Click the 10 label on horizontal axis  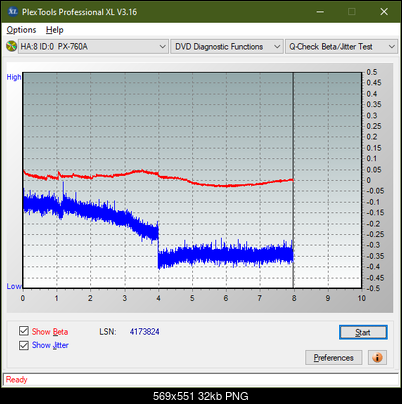(362, 298)
